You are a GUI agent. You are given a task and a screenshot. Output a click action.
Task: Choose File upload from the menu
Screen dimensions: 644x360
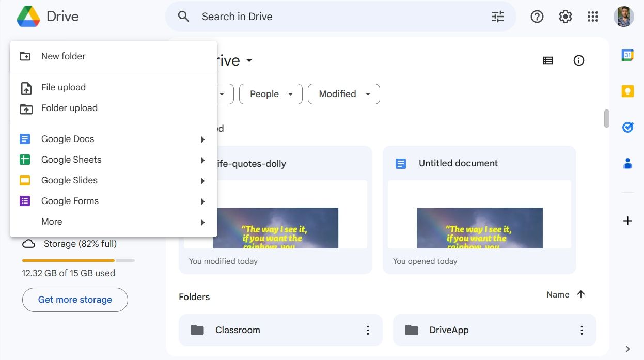63,87
